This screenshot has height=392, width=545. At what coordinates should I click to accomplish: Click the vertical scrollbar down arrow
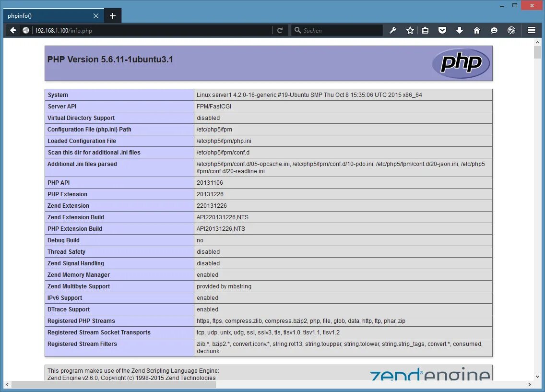[x=537, y=376]
